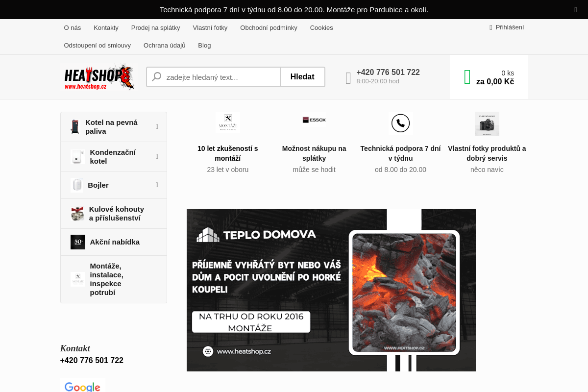Click the HeatShop logo
The height and width of the screenshot is (392, 588).
[x=99, y=77]
